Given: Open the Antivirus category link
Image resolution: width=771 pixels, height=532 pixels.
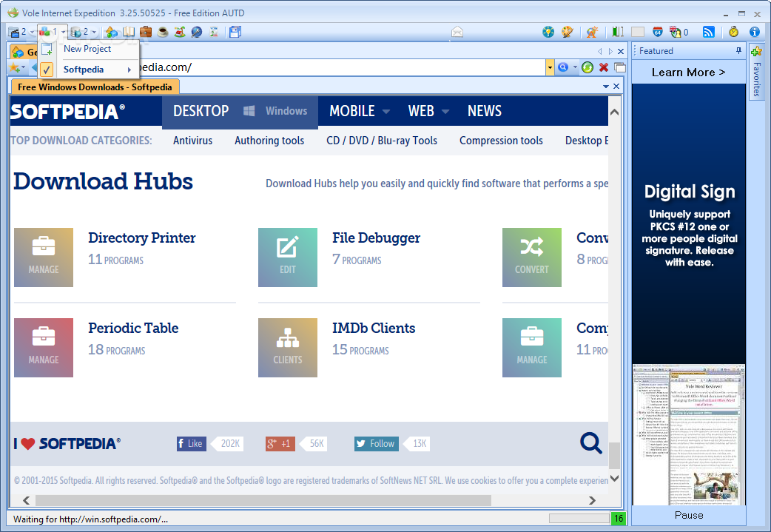Looking at the screenshot, I should point(192,141).
